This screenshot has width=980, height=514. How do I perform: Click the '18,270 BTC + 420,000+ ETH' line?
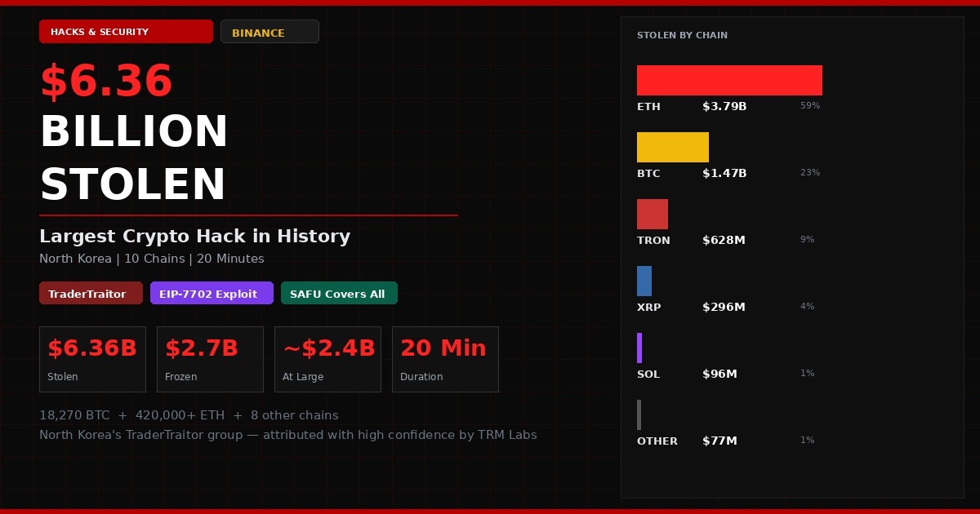coord(189,415)
